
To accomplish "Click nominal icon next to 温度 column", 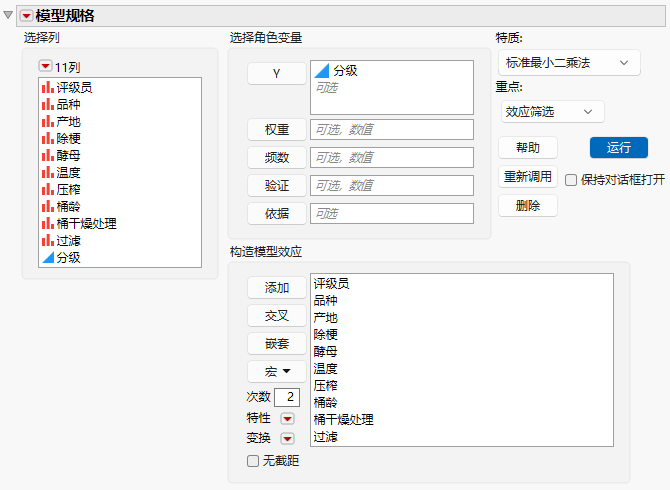I will pyautogui.click(x=48, y=173).
